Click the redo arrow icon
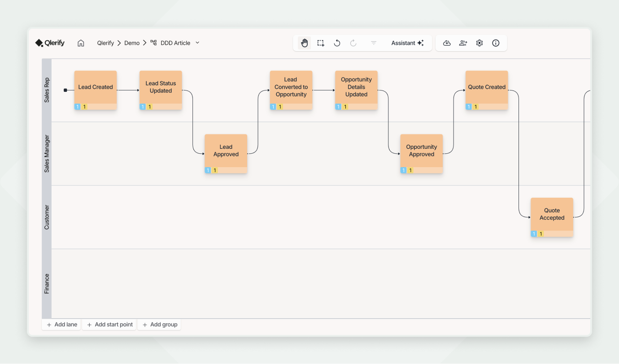Image resolution: width=619 pixels, height=364 pixels. tap(353, 43)
